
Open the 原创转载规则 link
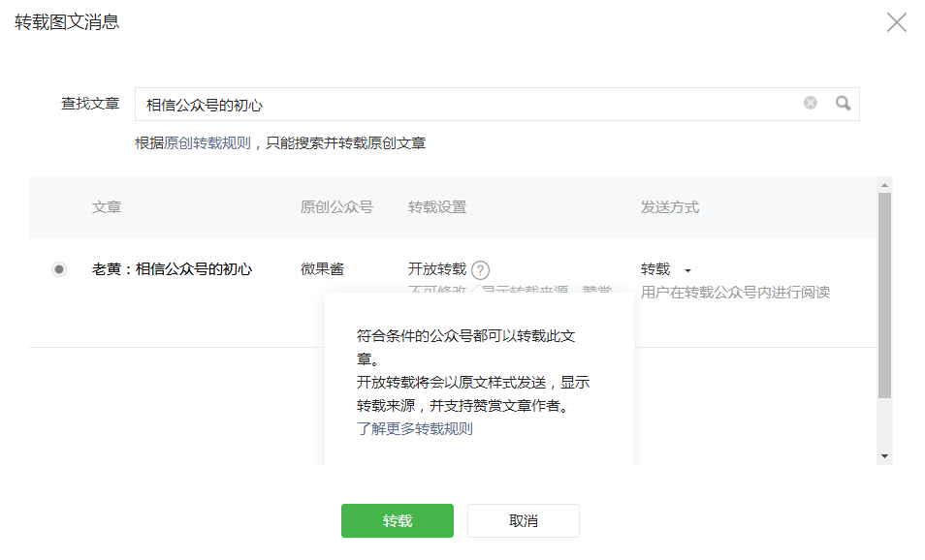(x=207, y=143)
